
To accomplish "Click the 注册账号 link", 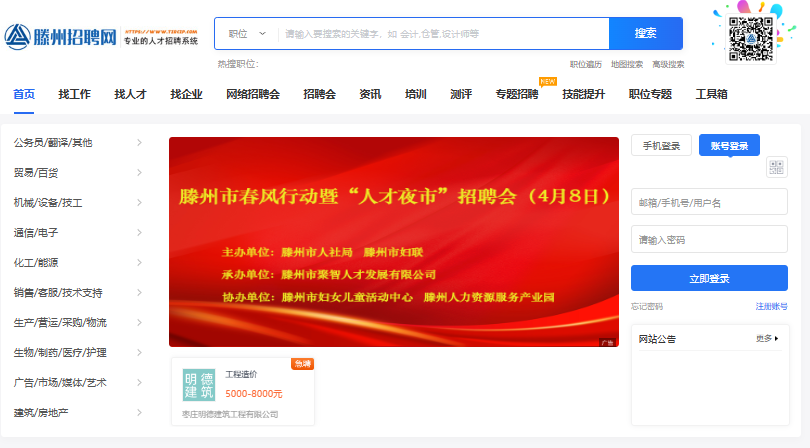I will point(770,306).
